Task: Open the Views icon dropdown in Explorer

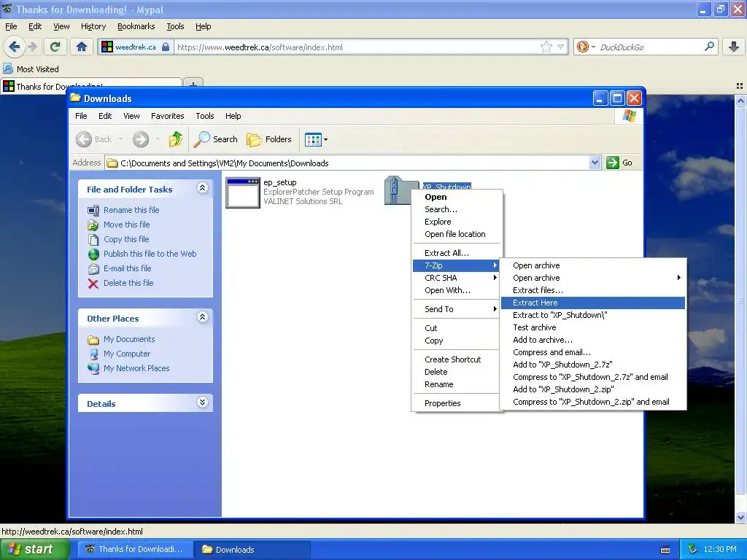Action: coord(317,139)
